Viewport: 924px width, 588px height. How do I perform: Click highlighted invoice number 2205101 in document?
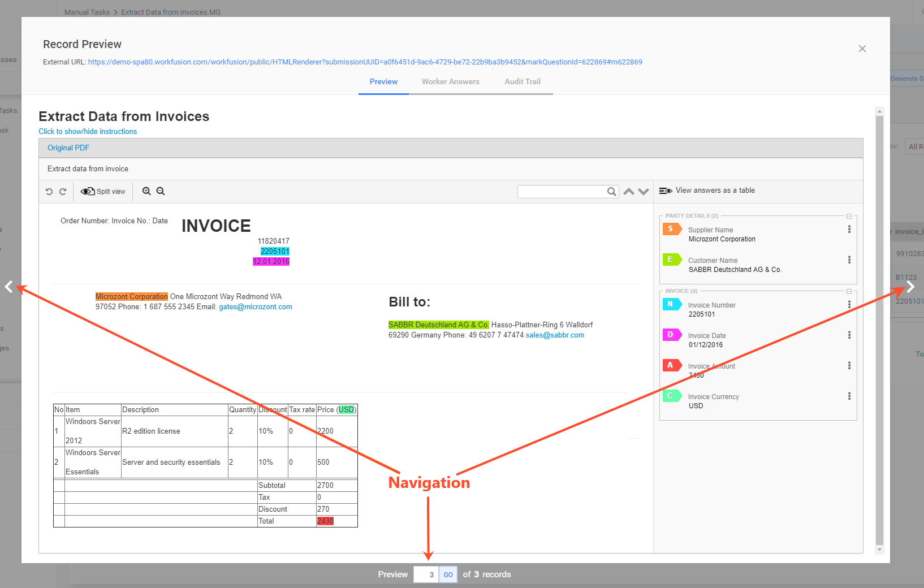(x=275, y=252)
